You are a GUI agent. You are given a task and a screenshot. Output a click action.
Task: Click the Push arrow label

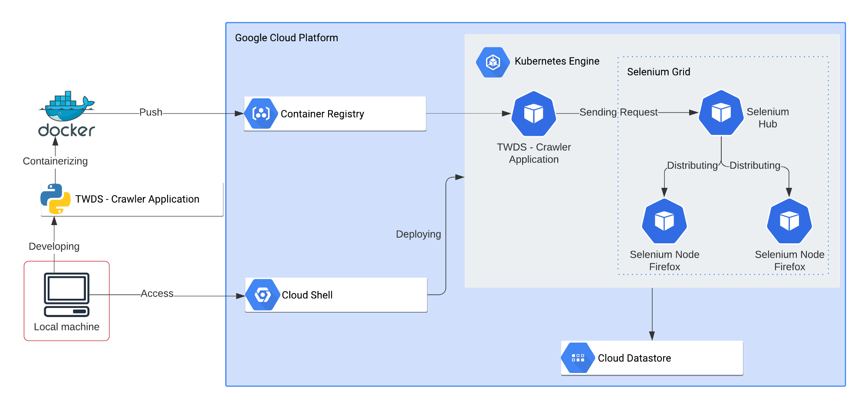(151, 112)
